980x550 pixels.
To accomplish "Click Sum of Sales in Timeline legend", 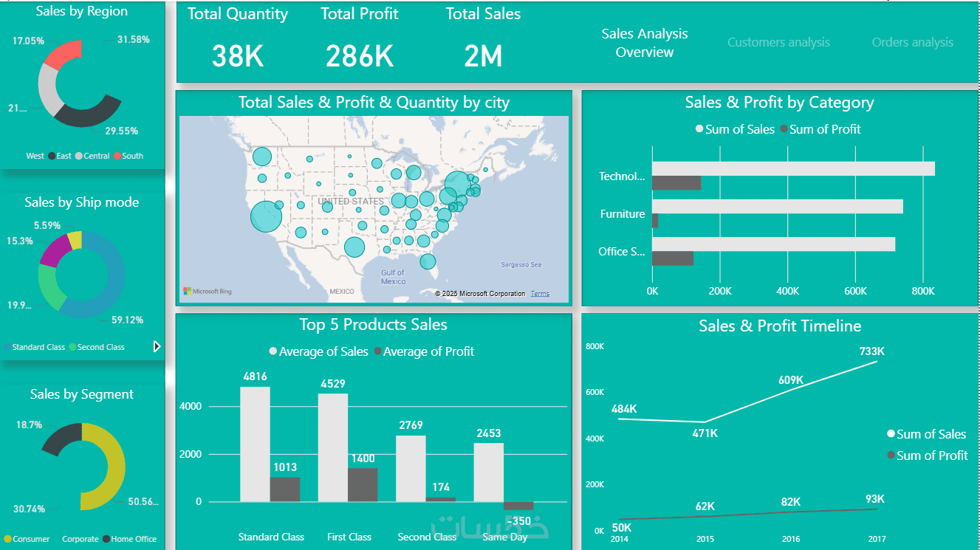I will click(x=926, y=434).
